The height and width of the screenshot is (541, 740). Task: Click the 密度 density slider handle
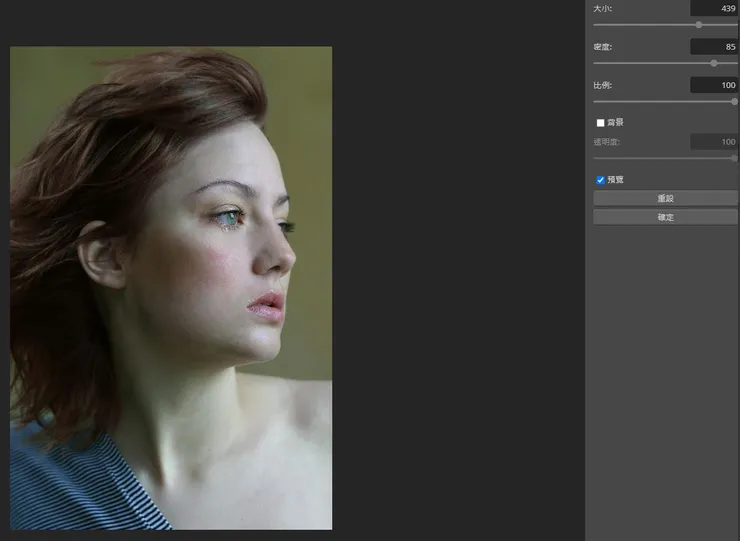pos(714,63)
